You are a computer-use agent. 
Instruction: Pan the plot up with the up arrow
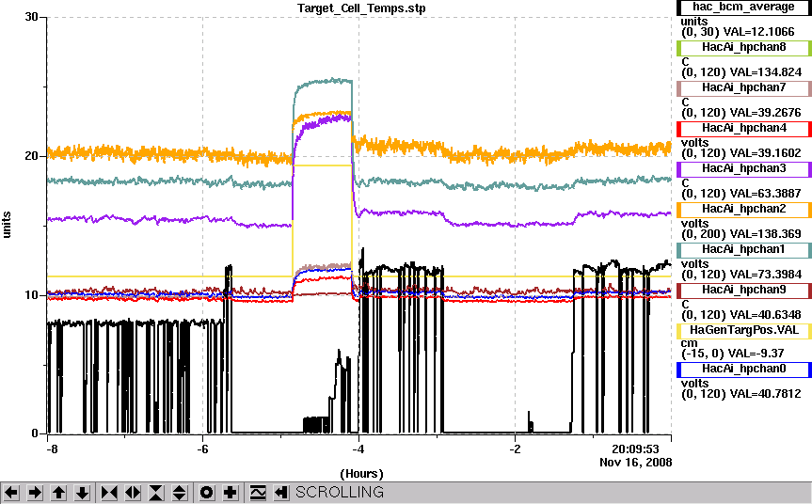[x=58, y=492]
